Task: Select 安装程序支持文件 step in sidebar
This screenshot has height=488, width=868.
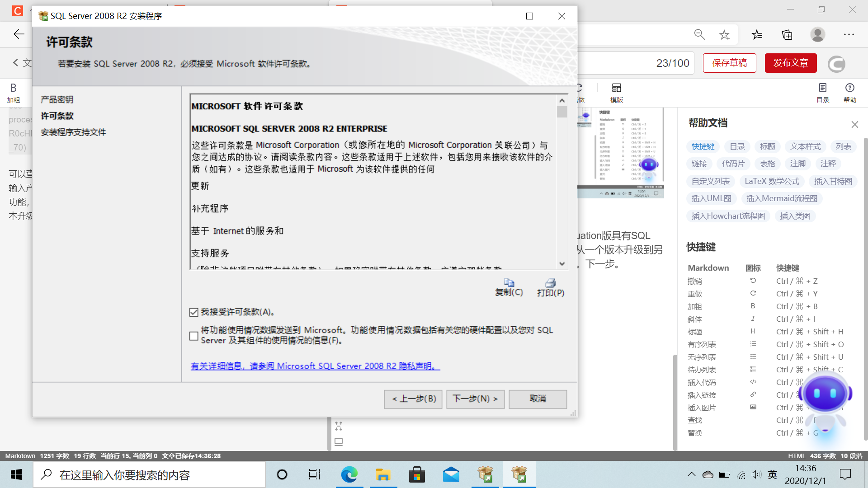Action: [73, 132]
